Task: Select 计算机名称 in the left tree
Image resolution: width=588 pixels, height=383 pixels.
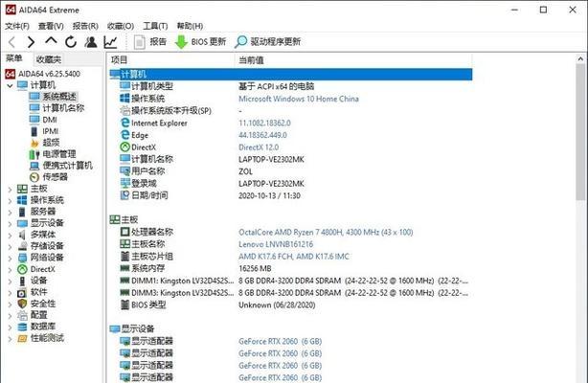Action: [x=57, y=108]
